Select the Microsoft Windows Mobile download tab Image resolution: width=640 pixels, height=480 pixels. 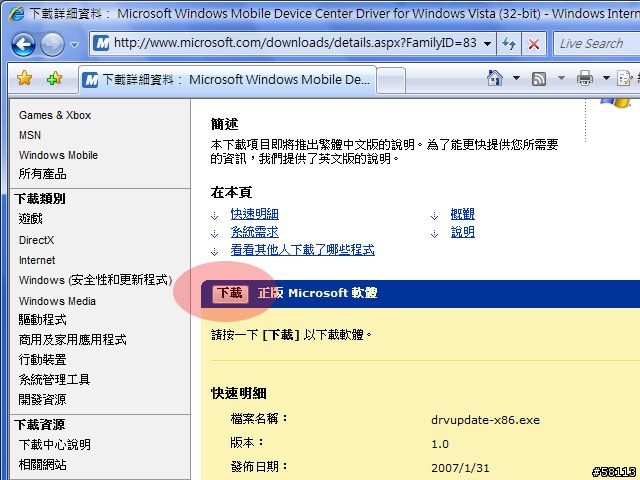pos(227,80)
